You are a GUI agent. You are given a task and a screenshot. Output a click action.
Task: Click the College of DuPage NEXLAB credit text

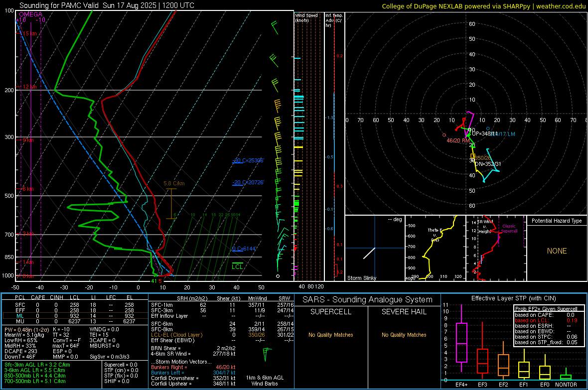pyautogui.click(x=484, y=6)
